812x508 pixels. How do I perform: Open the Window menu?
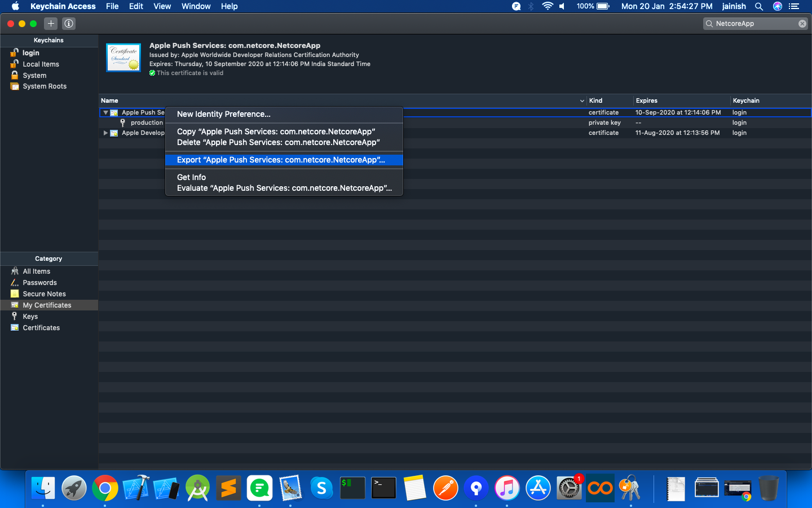pyautogui.click(x=196, y=6)
